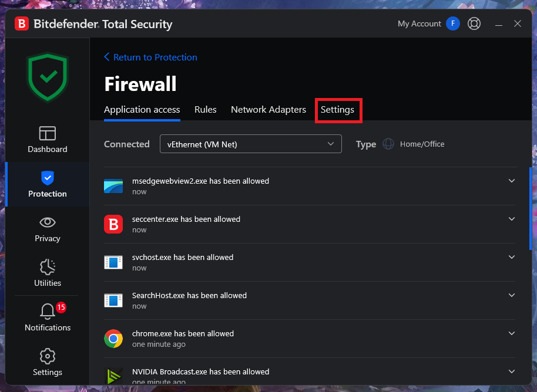
Task: Click the Home/Office network type globe icon
Action: click(x=388, y=144)
